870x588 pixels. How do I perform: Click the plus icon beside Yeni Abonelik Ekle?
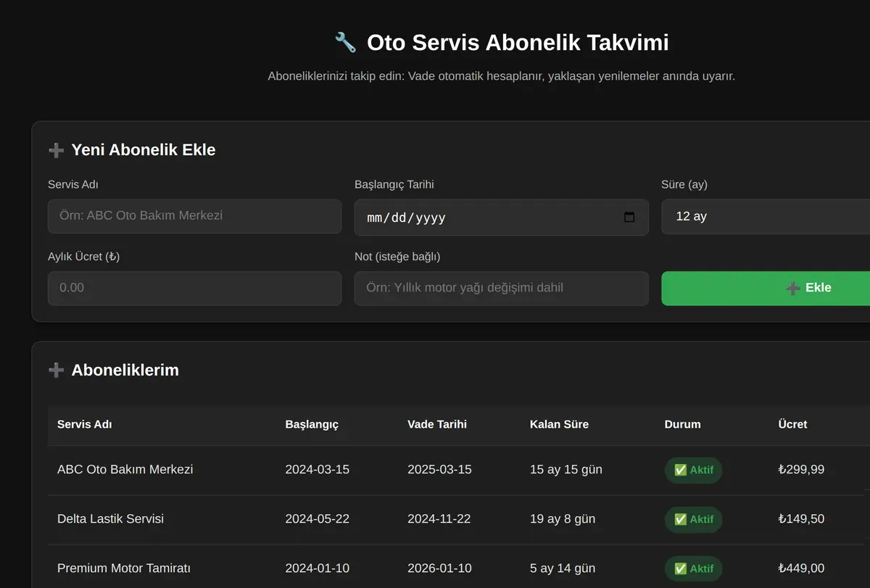pos(56,150)
